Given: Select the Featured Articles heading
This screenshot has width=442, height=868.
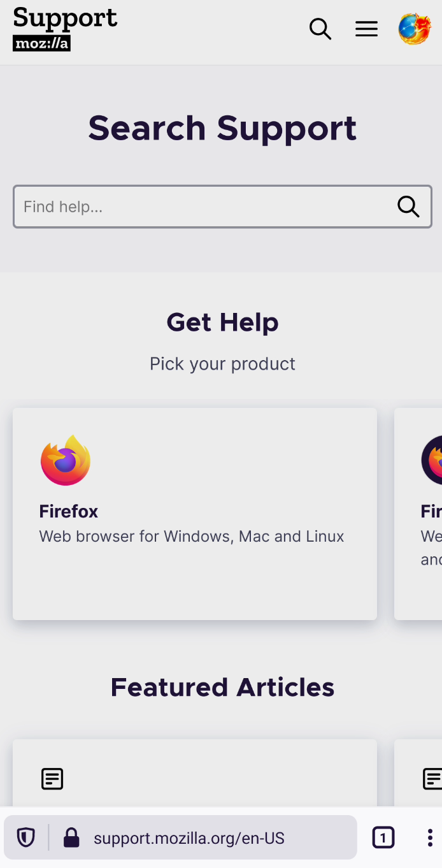Looking at the screenshot, I should click(x=222, y=687).
